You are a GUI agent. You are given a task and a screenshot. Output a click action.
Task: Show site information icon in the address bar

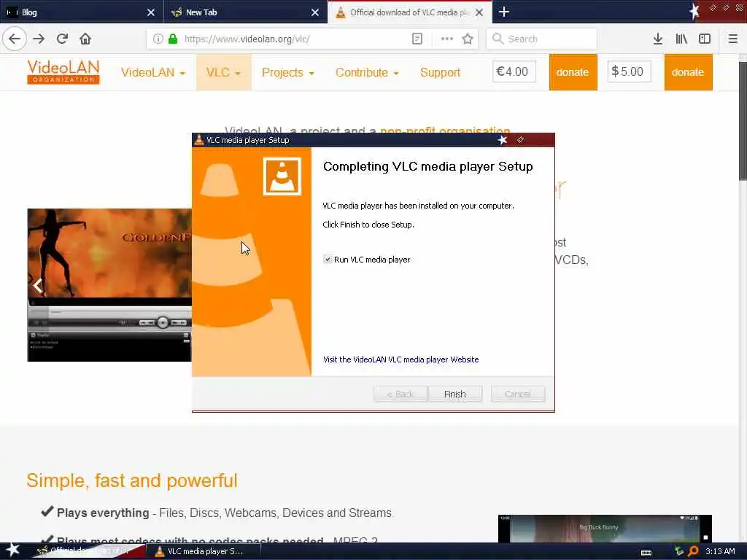point(158,39)
